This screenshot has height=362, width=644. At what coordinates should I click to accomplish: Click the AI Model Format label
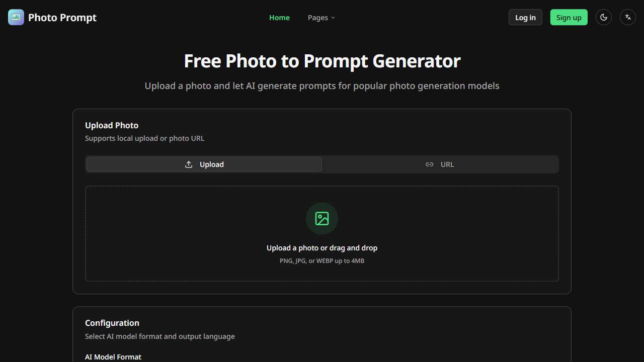[113, 356]
